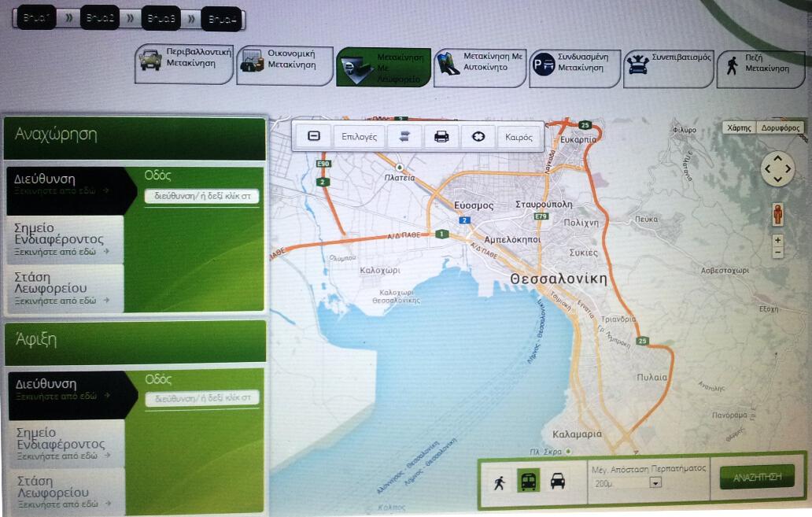Click the Αναχώρηση Οδός address input field

201,196
